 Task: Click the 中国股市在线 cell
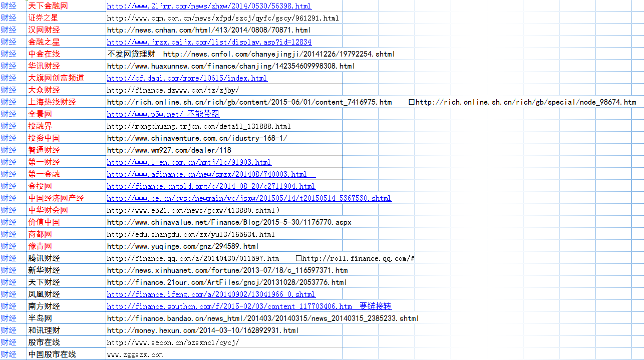pos(66,354)
